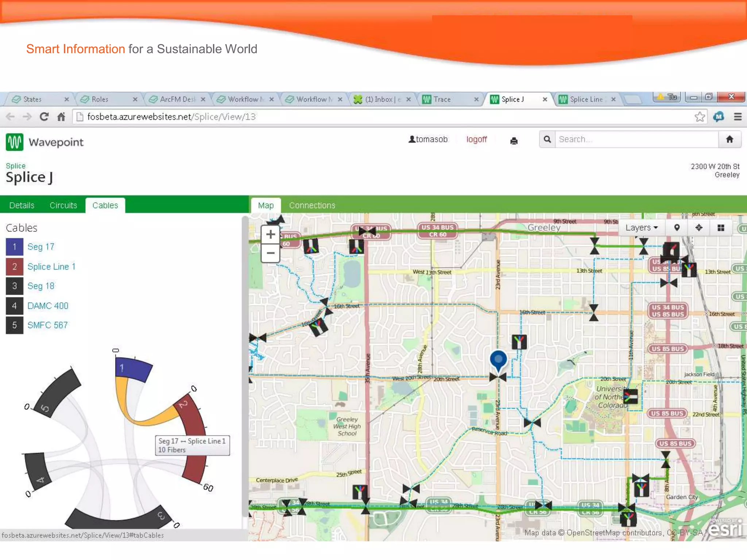This screenshot has width=747, height=560.
Task: Click the home icon beside search box
Action: pos(729,139)
